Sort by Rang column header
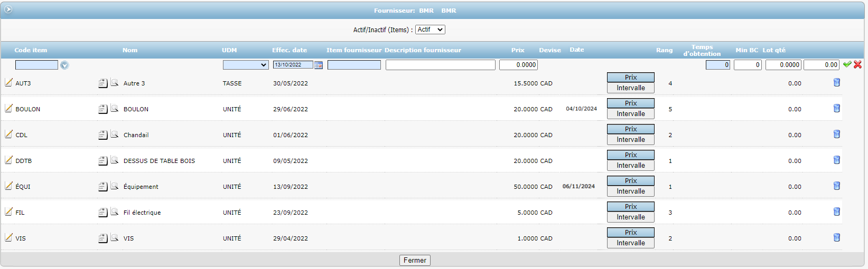 point(664,50)
